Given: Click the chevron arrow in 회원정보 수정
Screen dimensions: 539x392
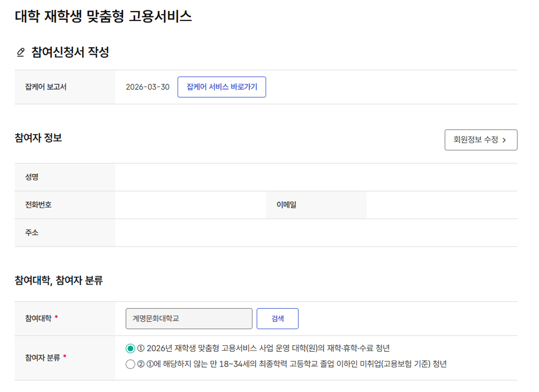Looking at the screenshot, I should (x=504, y=140).
